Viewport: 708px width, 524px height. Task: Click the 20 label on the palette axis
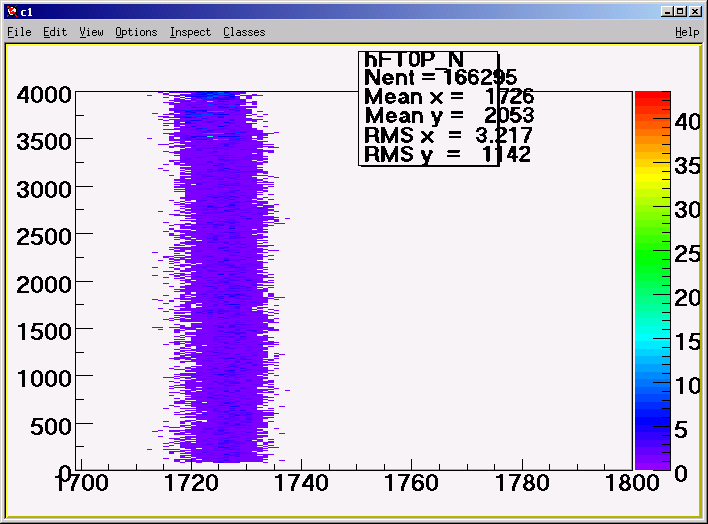pos(688,298)
